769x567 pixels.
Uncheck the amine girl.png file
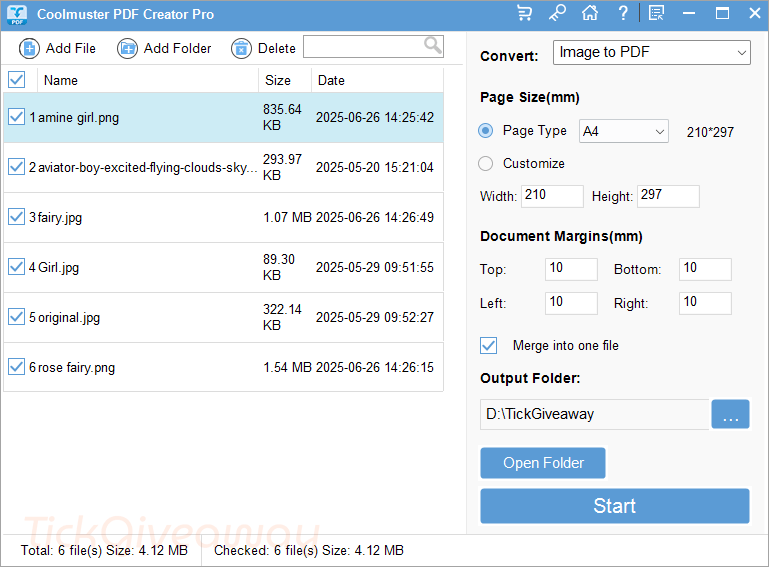tap(17, 117)
